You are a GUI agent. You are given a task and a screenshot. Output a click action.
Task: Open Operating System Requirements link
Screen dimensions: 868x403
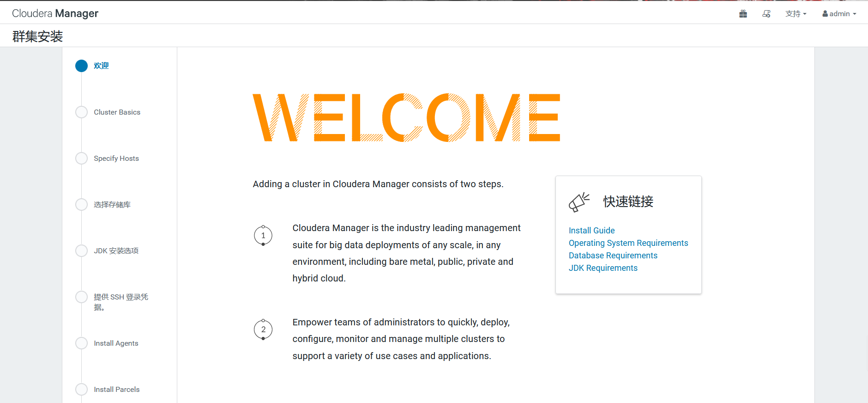pyautogui.click(x=628, y=243)
